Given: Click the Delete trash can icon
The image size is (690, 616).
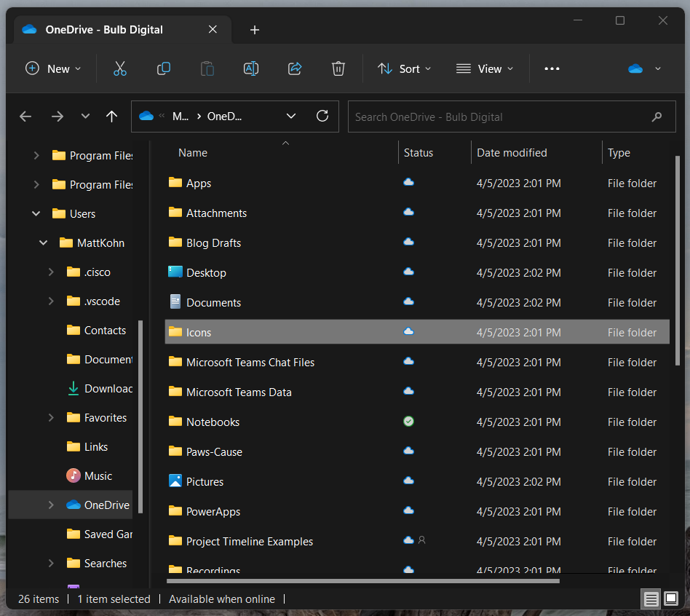Looking at the screenshot, I should (338, 68).
